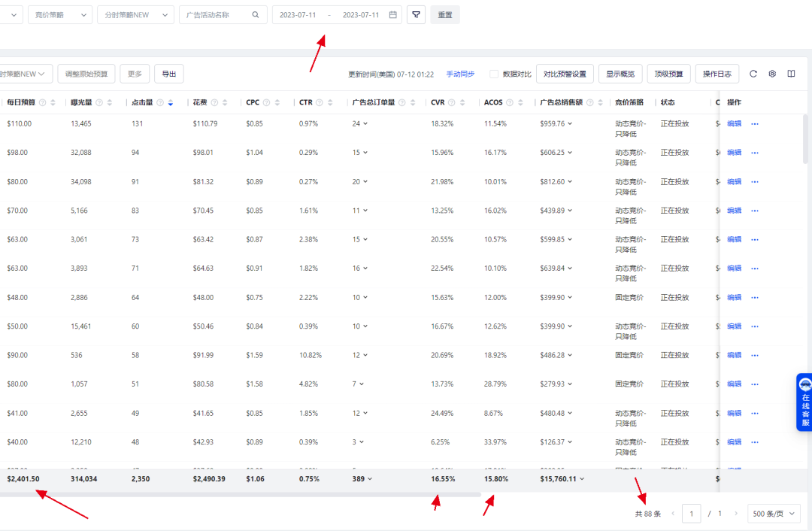
Task: Sort by 广告总订单量 column arrows
Action: pos(413,102)
